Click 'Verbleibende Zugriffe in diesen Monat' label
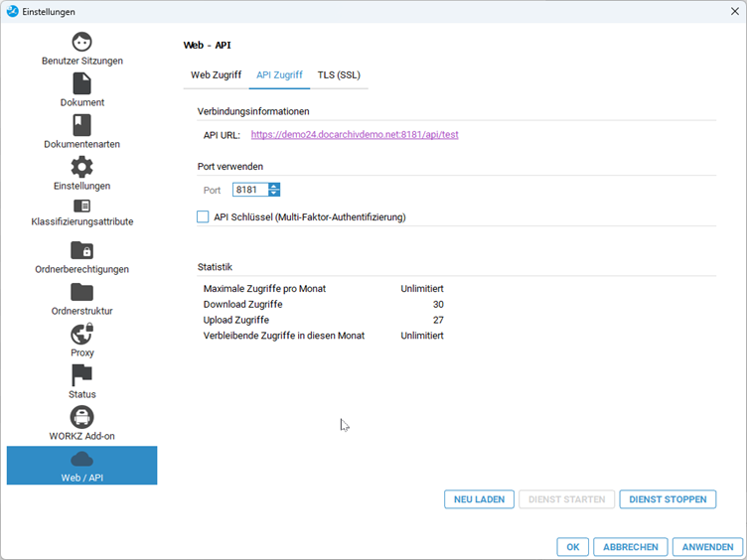This screenshot has height=560, width=747. pos(284,336)
